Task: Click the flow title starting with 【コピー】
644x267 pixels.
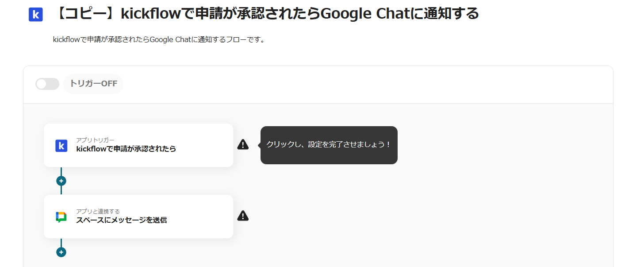Action: tap(266, 14)
